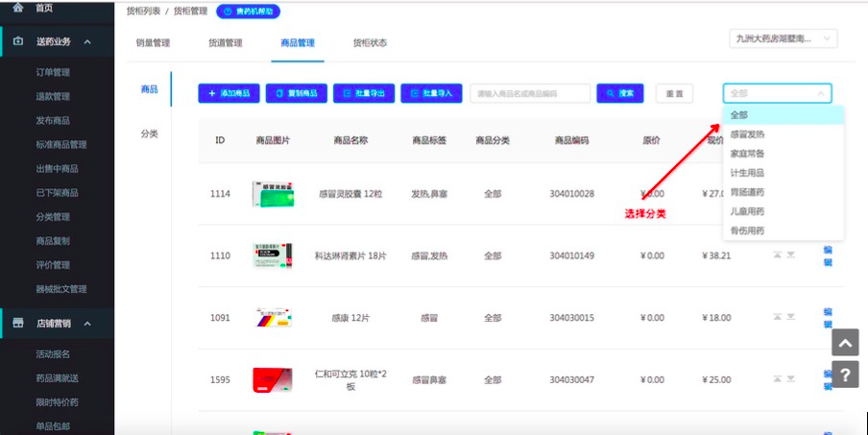Open 器械批文管理 in the sidebar
Image resolution: width=868 pixels, height=435 pixels.
coord(61,289)
